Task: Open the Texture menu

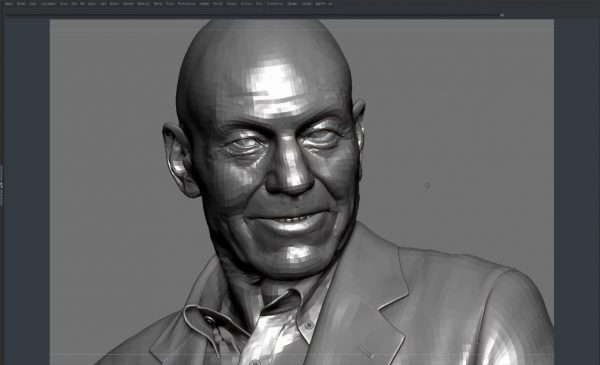Action: tap(246, 4)
